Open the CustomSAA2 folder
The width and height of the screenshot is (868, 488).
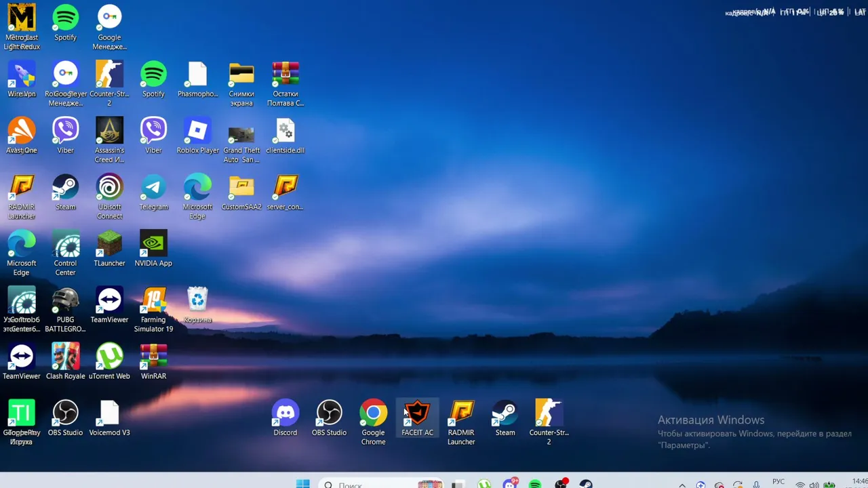click(241, 192)
